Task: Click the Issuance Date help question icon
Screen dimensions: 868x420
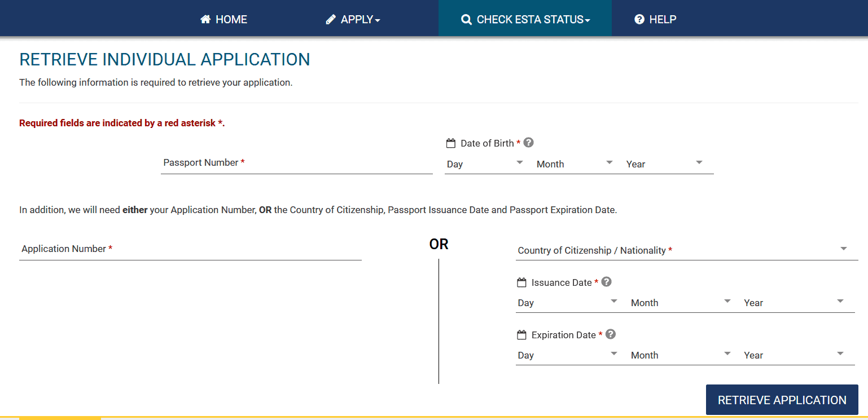Action: coord(607,282)
